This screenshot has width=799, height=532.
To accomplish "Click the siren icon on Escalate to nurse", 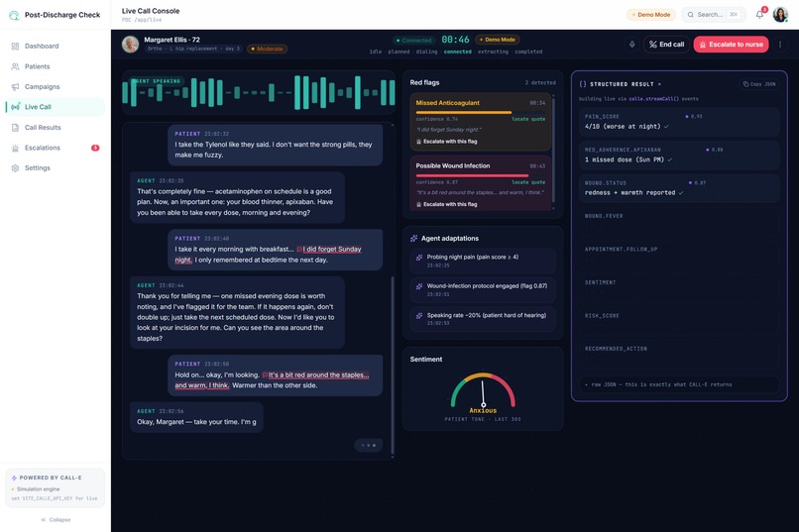I will pyautogui.click(x=703, y=45).
